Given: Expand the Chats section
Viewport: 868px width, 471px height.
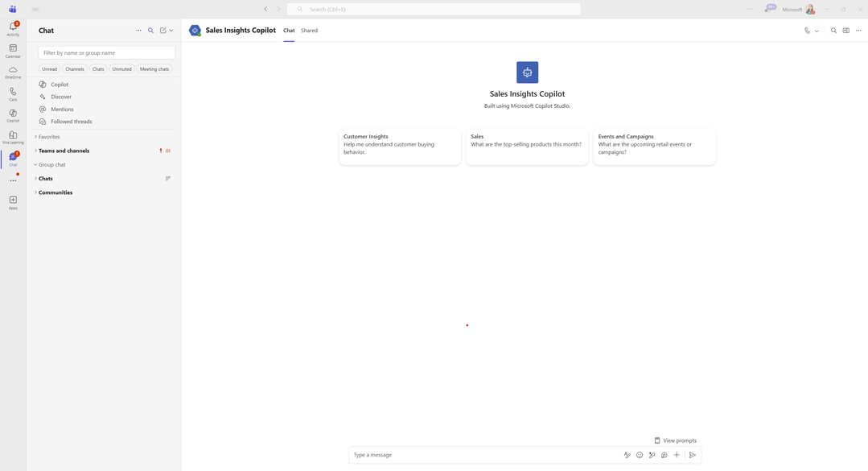Looking at the screenshot, I should pos(43,179).
